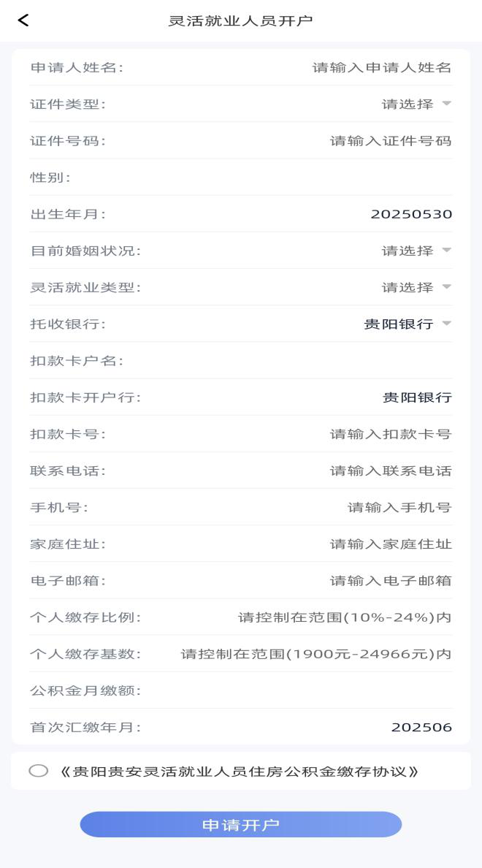
Task: Enter the 手机号 field
Action: tap(399, 507)
